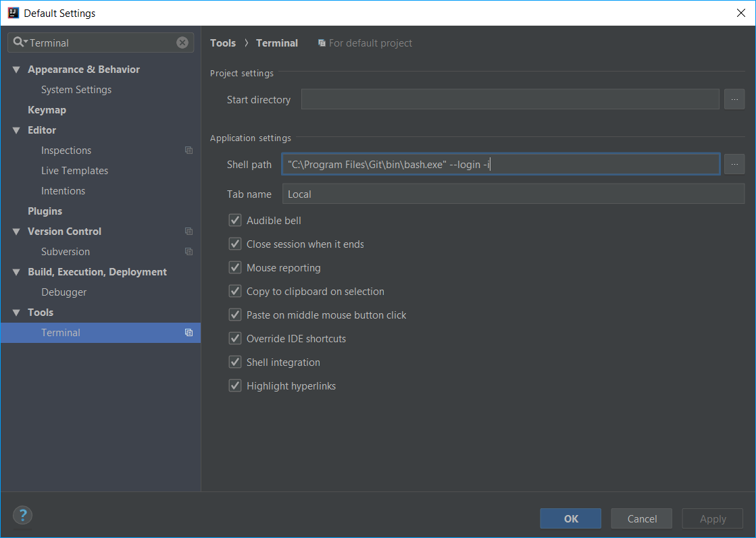
Task: Disable the Audible bell checkbox
Action: tap(235, 221)
